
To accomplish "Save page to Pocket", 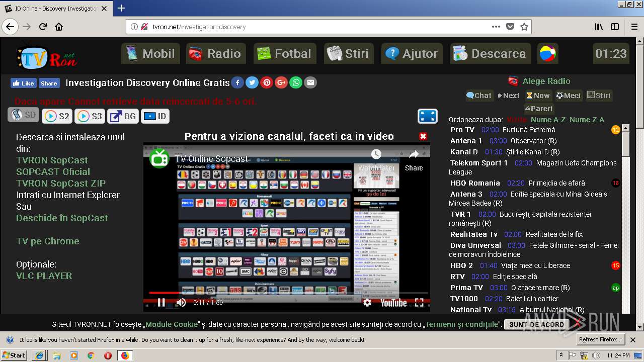I will point(510,27).
